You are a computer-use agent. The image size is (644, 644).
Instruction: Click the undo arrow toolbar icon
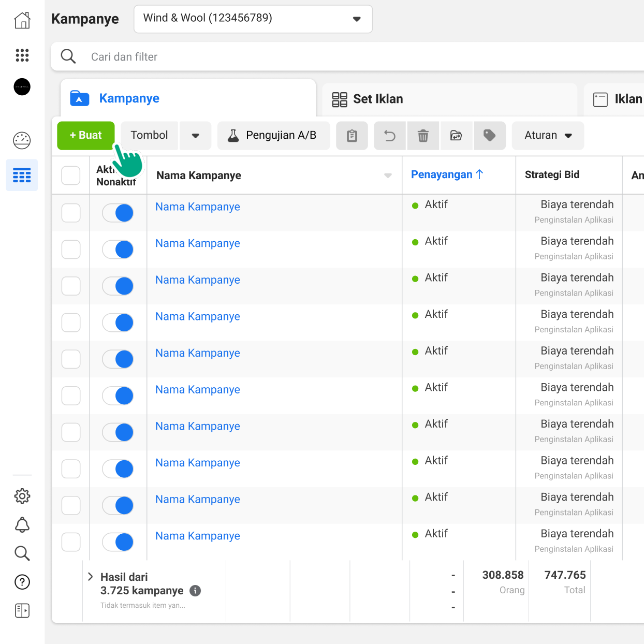pos(390,136)
